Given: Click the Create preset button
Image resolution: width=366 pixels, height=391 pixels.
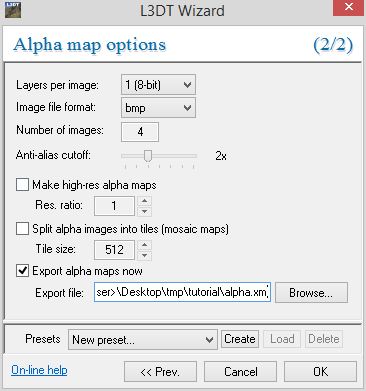Looking at the screenshot, I should point(240,339).
